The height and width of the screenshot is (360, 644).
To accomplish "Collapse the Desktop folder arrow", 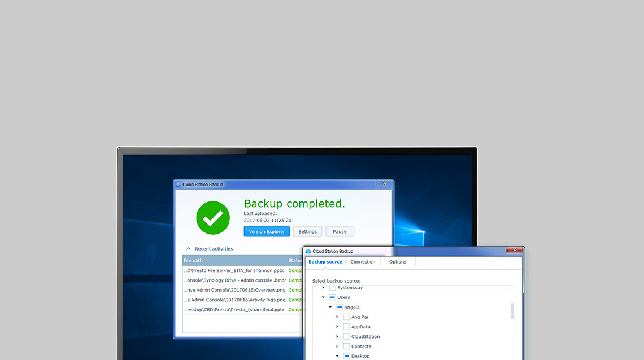I will point(337,356).
